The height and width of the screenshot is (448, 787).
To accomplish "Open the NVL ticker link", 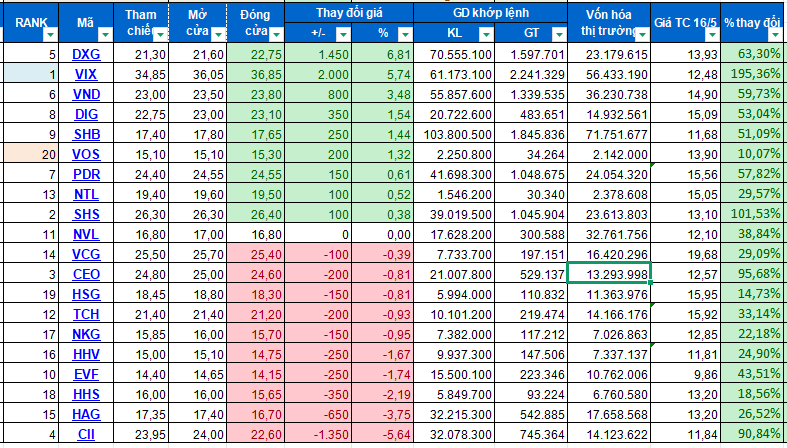I will [x=86, y=234].
